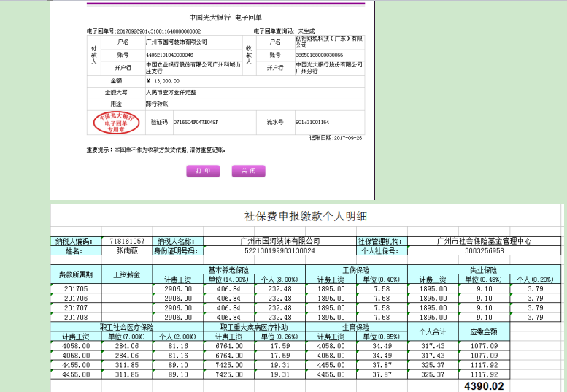Select payer name 广州市国河装饰有限公司 in the bank receipt
Screen dimensions: 567x392
click(176, 42)
